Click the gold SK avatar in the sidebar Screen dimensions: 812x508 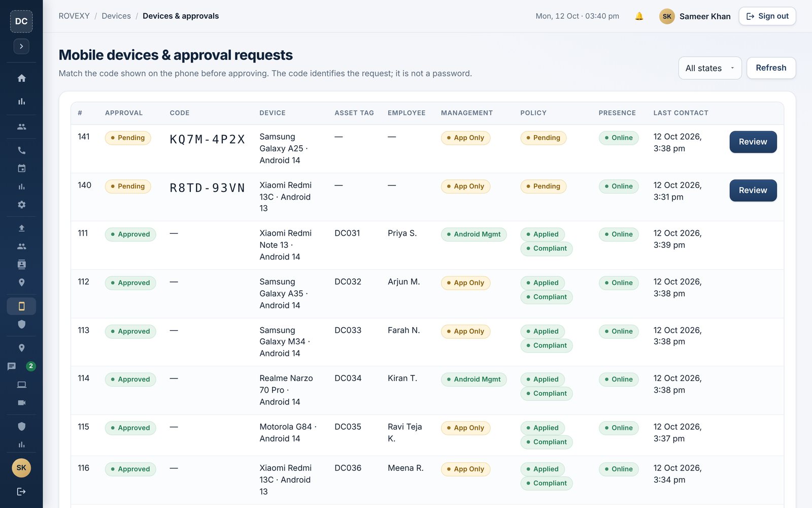click(21, 468)
